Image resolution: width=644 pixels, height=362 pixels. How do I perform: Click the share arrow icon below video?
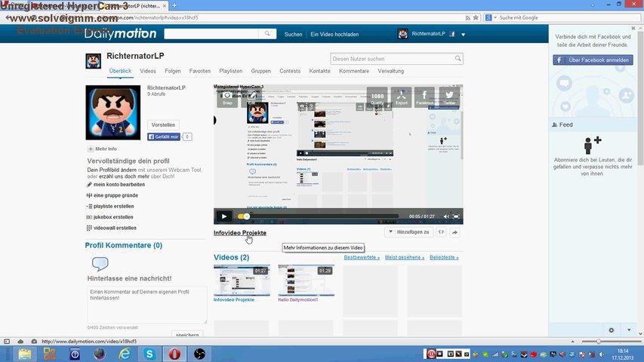point(455,232)
